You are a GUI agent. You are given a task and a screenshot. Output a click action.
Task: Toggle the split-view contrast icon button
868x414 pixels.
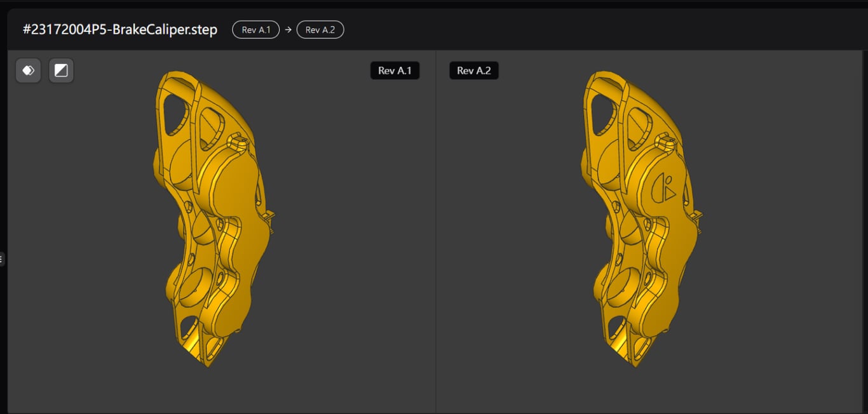tap(61, 70)
